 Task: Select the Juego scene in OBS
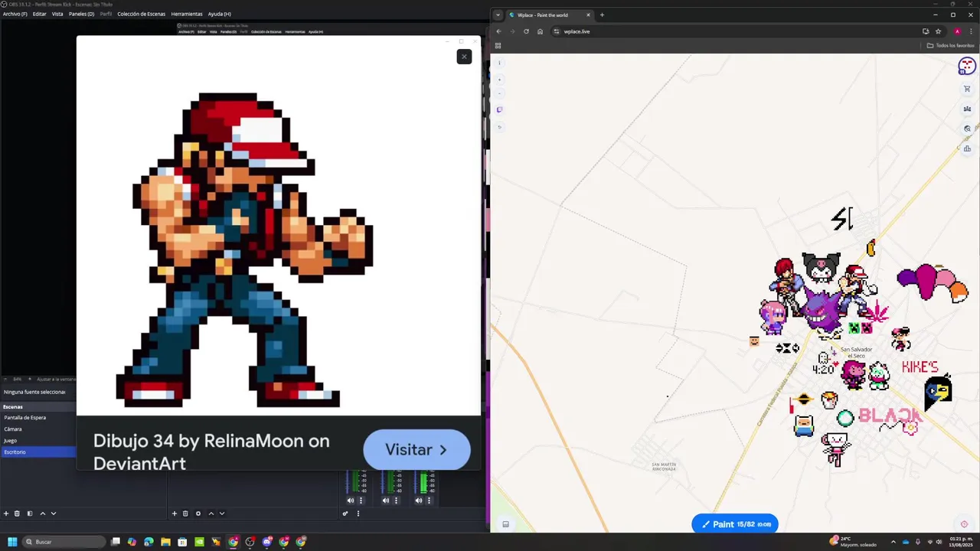click(x=38, y=441)
